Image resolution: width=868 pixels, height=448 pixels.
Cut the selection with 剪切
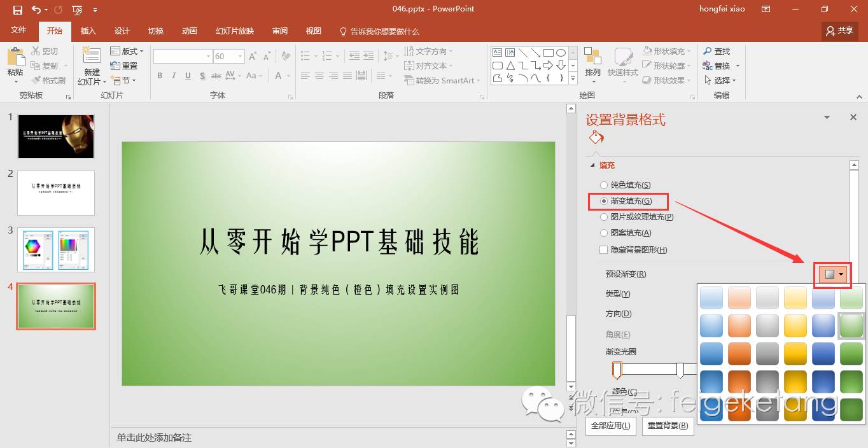[45, 51]
